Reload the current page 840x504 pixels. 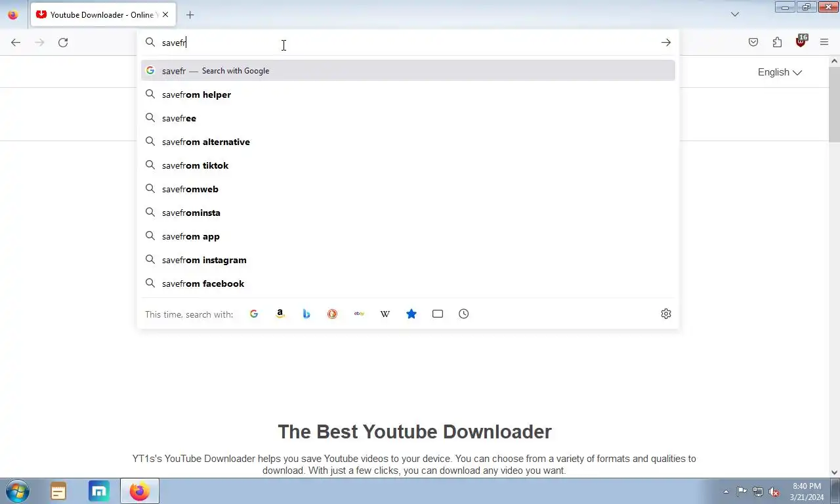pyautogui.click(x=63, y=43)
